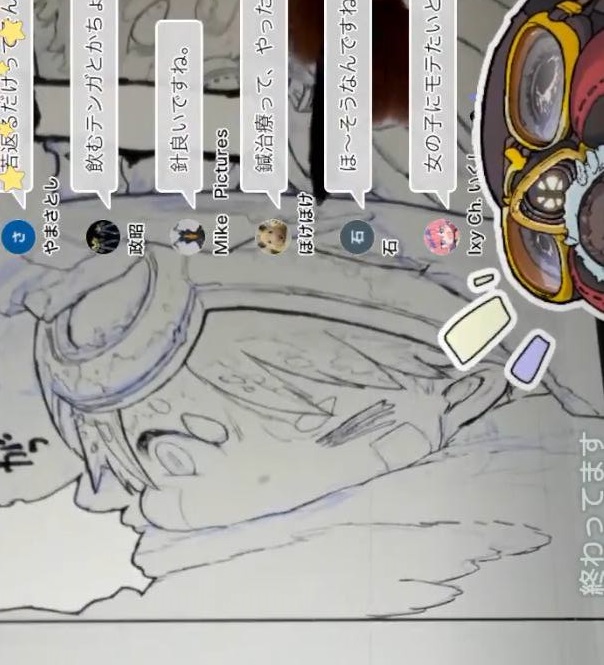Viewport: 604px width, 665px height.
Task: Click the username 政昭
Action: click(x=136, y=240)
